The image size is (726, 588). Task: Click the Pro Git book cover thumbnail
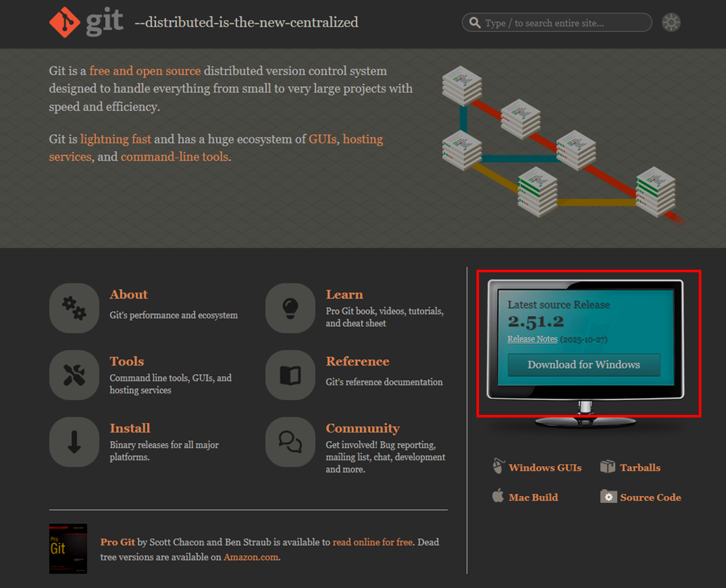coord(68,548)
